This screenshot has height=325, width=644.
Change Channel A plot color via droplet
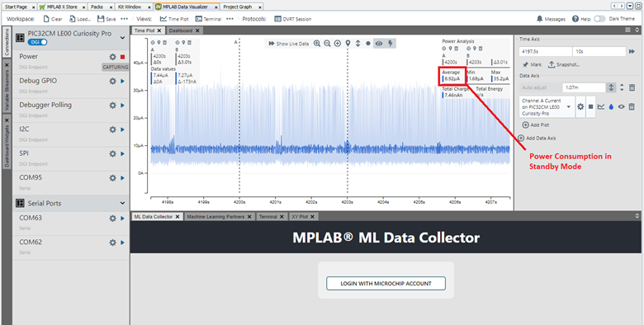pos(611,106)
